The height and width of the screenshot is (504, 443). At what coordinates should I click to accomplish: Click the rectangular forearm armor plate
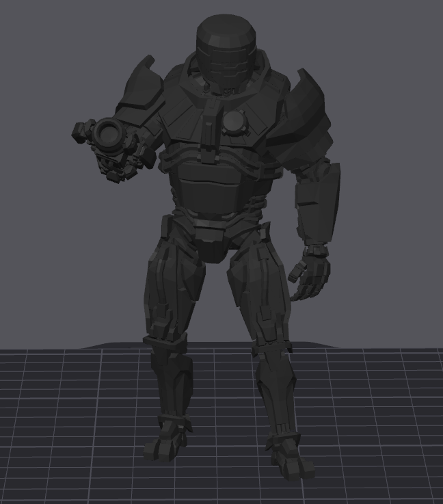click(x=318, y=204)
